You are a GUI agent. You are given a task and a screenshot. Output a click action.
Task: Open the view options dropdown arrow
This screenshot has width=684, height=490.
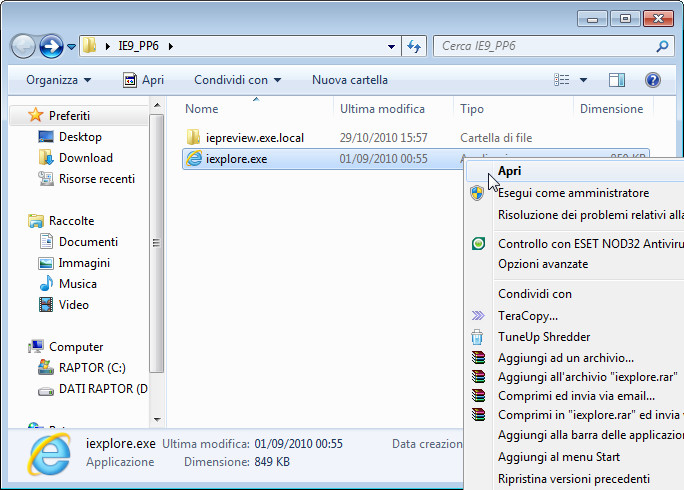(583, 80)
